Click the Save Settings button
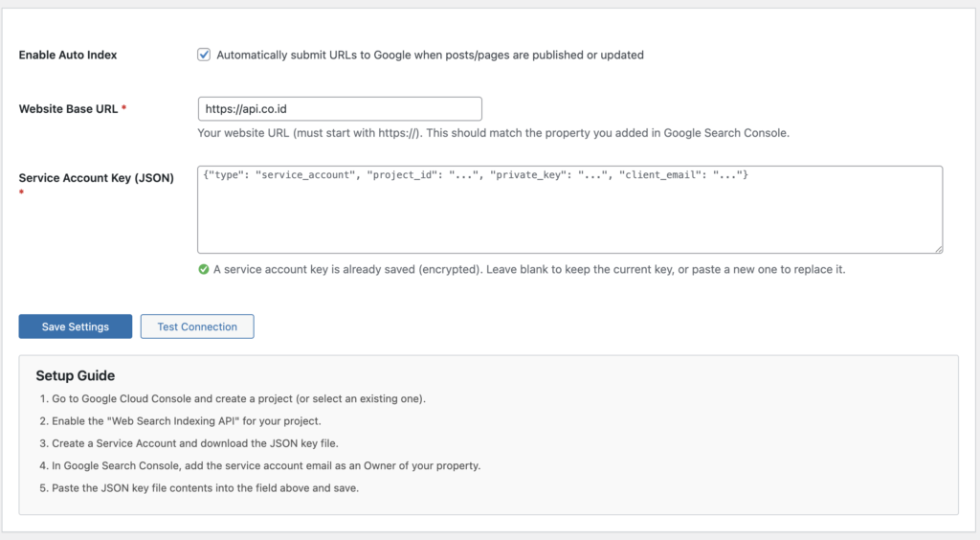Viewport: 980px width, 540px height. click(75, 326)
